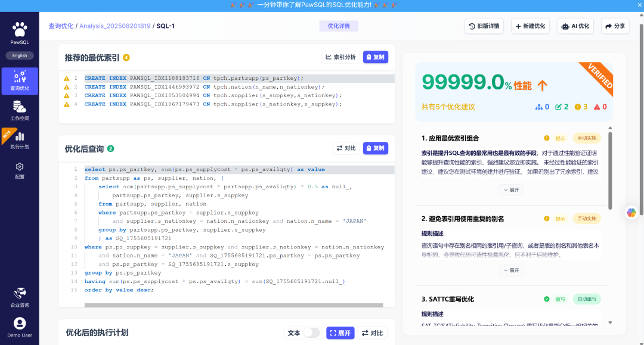Open 企业咨询 in the sidebar

pos(20,298)
